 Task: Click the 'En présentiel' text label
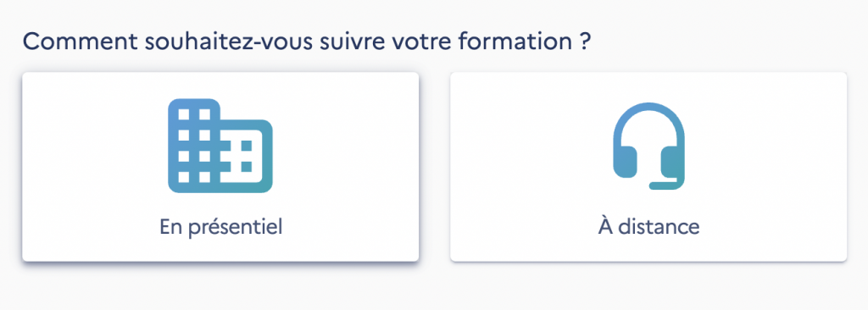tap(221, 227)
